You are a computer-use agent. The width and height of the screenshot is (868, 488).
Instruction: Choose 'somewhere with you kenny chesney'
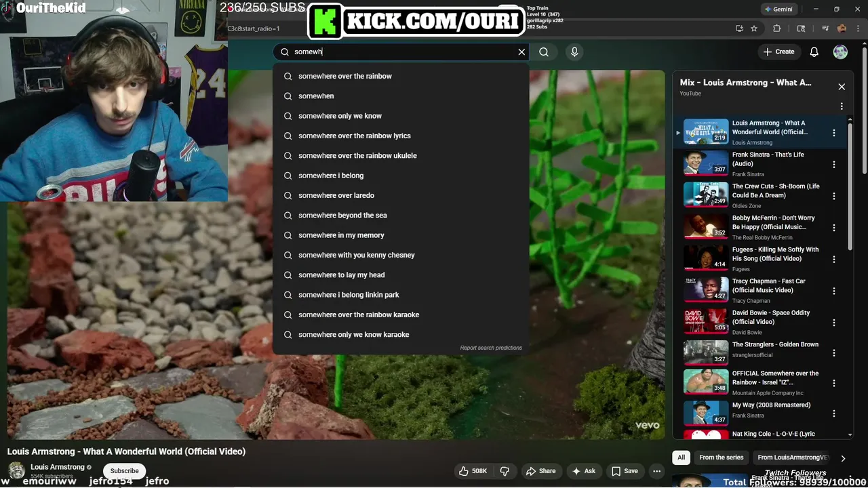point(401,255)
